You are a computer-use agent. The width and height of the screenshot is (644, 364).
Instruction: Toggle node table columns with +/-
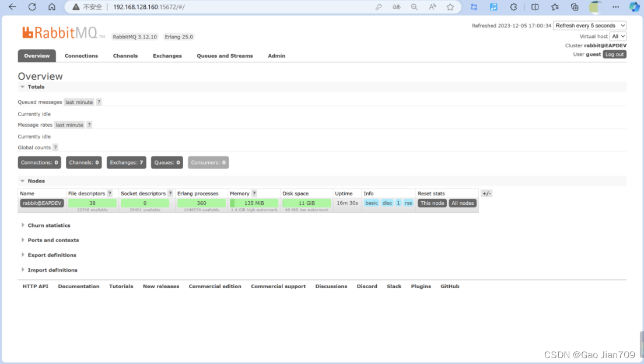(x=487, y=194)
